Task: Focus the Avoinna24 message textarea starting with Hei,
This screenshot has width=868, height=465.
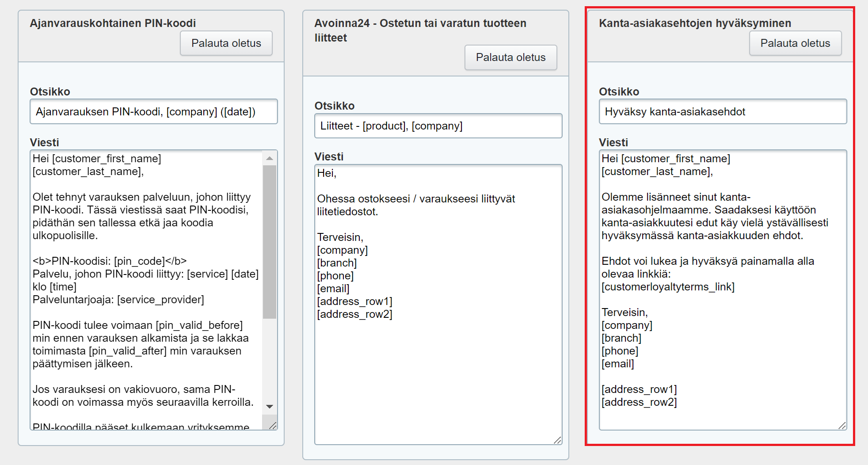Action: coord(438,354)
